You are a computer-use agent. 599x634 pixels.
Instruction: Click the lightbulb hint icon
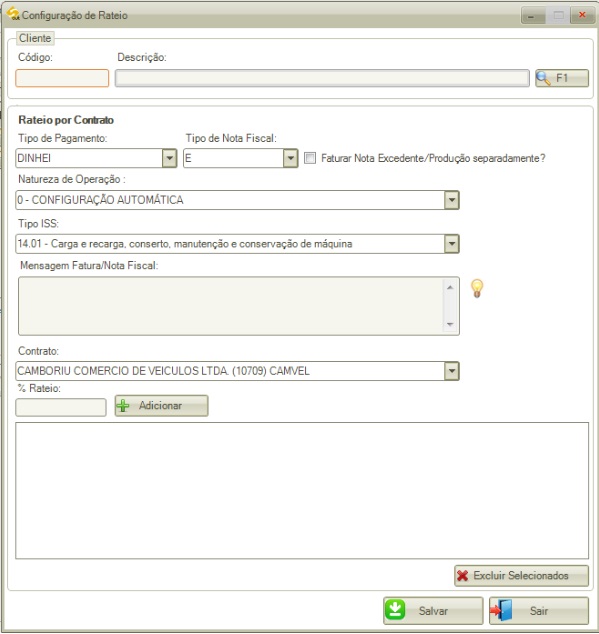tap(477, 288)
